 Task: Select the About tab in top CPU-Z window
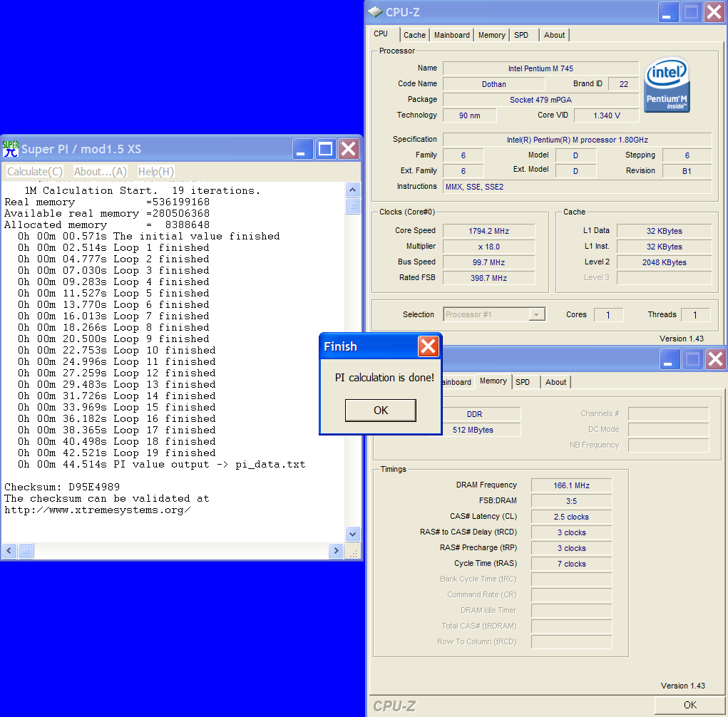tap(554, 35)
